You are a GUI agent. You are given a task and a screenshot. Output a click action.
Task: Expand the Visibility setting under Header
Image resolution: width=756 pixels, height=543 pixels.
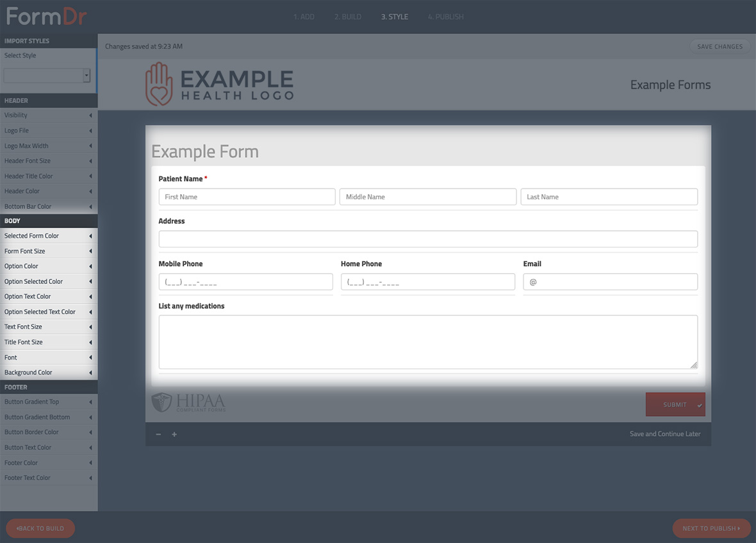tap(49, 115)
